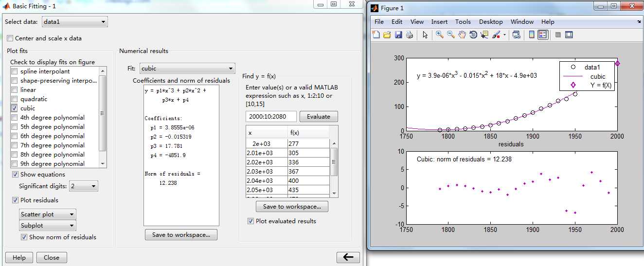Open File menu in Figure 1

point(379,22)
